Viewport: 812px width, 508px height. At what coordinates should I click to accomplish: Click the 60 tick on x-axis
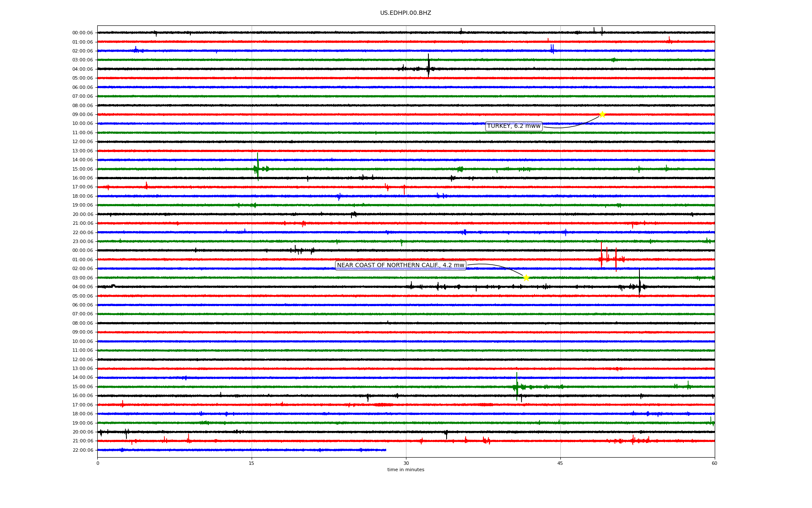pos(714,463)
